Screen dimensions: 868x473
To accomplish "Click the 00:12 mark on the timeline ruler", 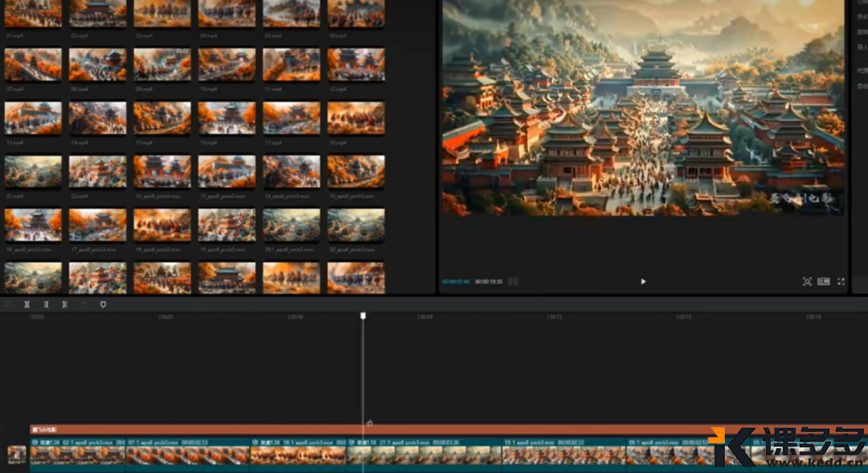I will point(554,317).
